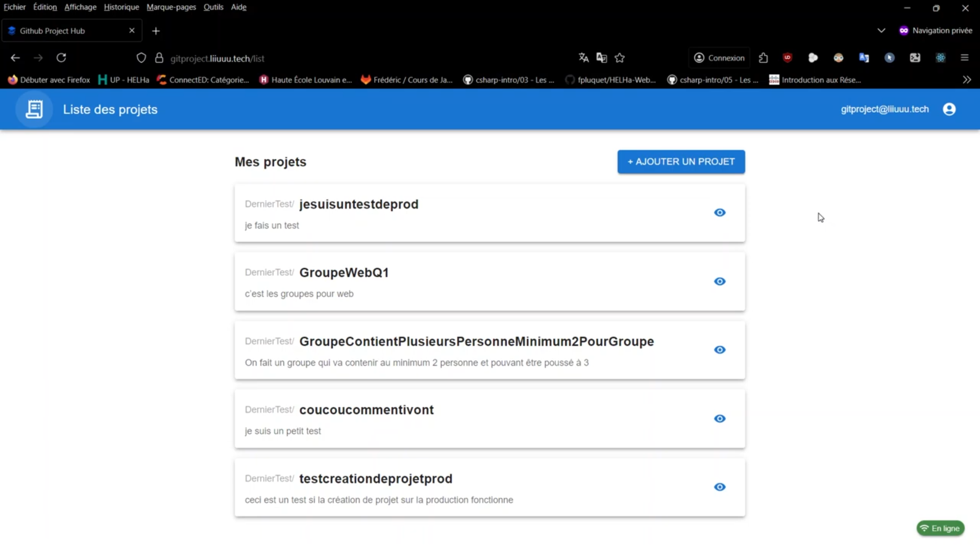View testcreationdeprojetprod with eye icon
The image size is (980, 551).
point(720,487)
